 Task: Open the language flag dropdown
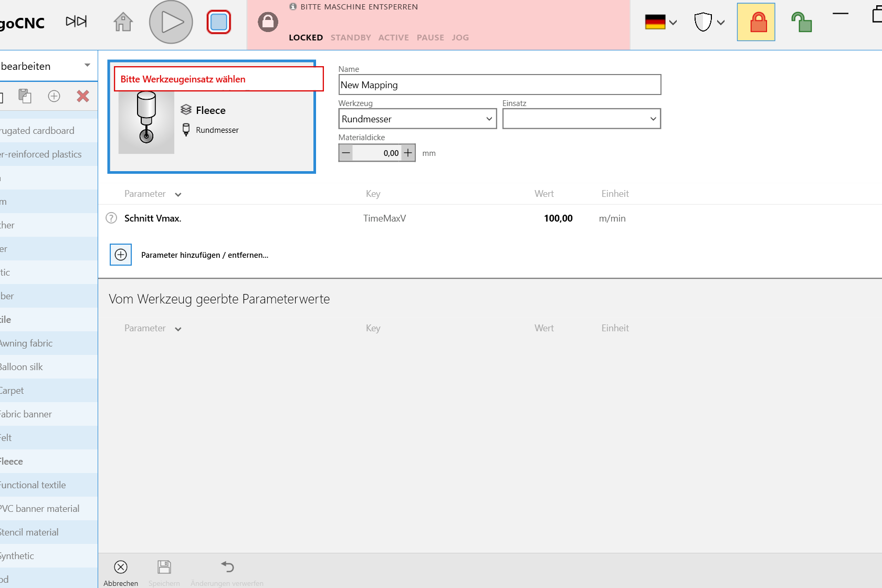[x=661, y=22]
